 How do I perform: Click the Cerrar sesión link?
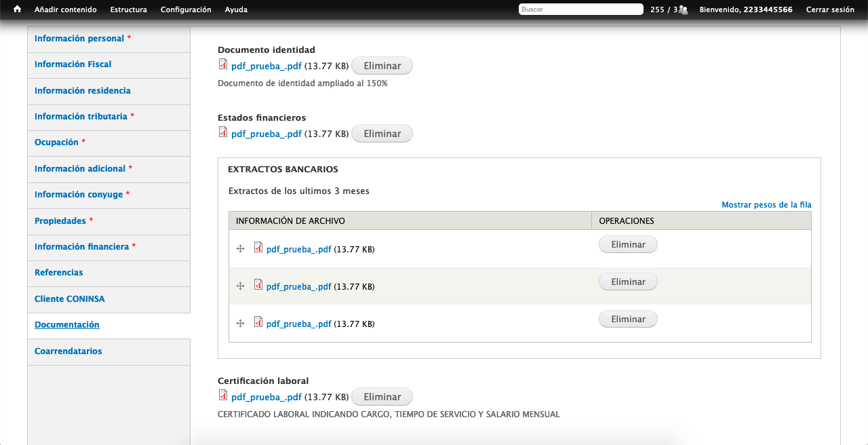pos(830,9)
